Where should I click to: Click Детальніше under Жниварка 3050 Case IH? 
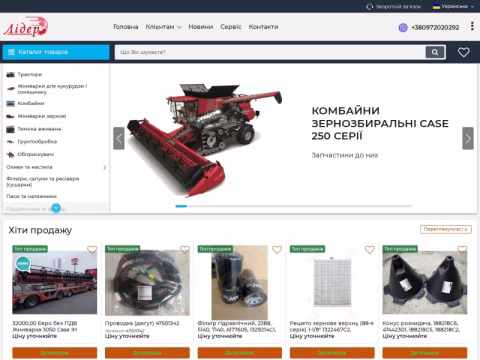pos(55,353)
